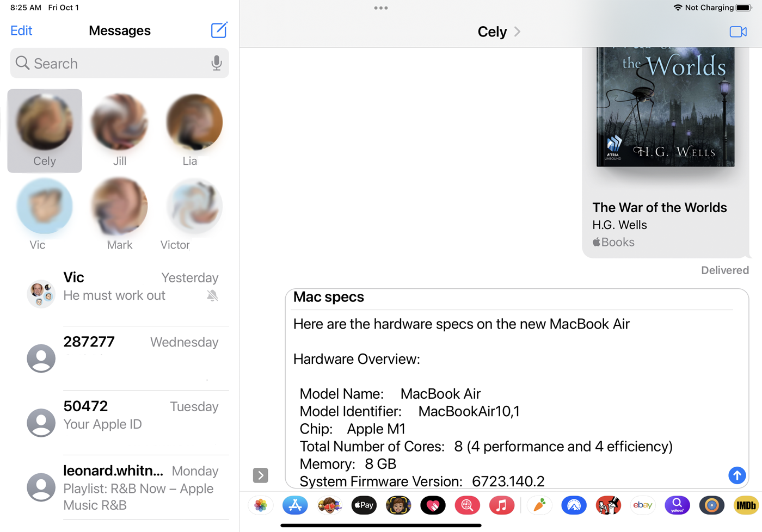This screenshot has width=762, height=532.
Task: Tap the Wi-Fi indicator in the status bar
Action: [x=678, y=8]
